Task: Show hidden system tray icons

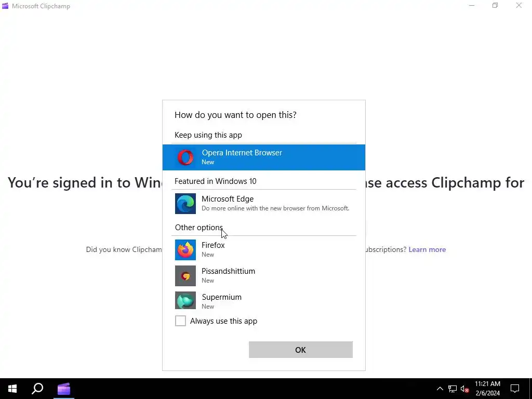Action: tap(440, 389)
